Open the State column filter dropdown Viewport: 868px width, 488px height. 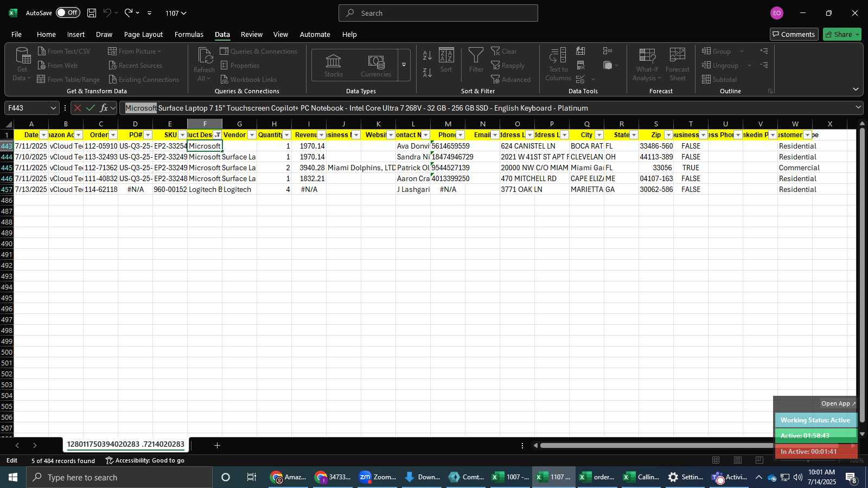coord(634,135)
